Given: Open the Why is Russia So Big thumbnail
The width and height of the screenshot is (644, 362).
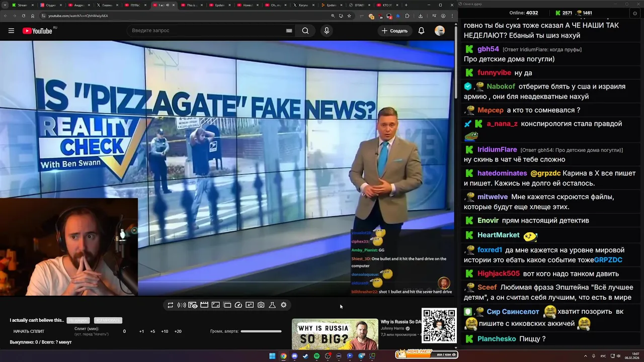Looking at the screenshot, I should point(335,334).
